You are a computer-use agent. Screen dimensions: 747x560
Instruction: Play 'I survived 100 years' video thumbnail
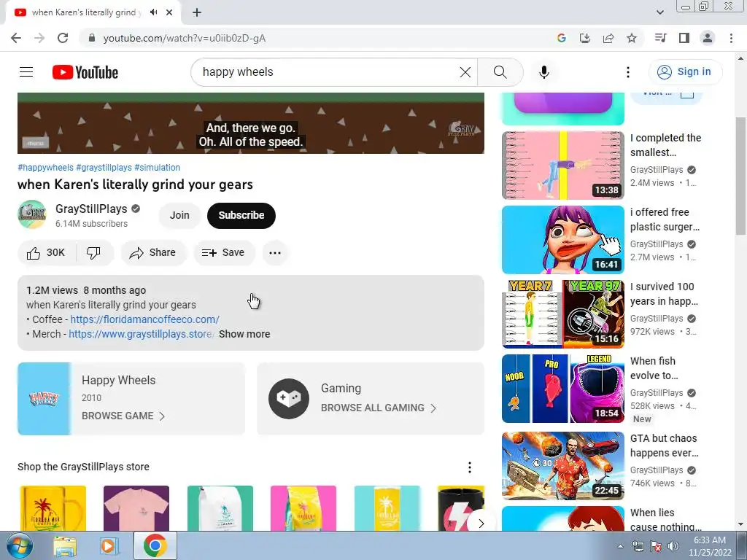(562, 314)
